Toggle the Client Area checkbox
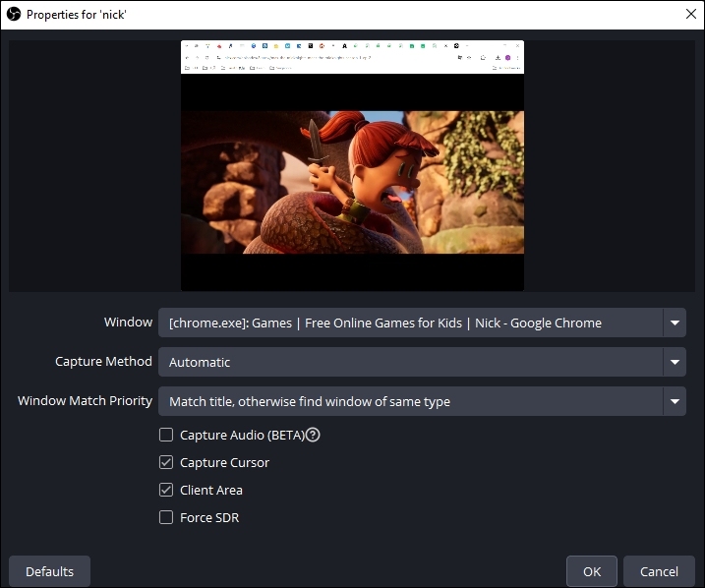Image resolution: width=705 pixels, height=588 pixels. coord(166,490)
